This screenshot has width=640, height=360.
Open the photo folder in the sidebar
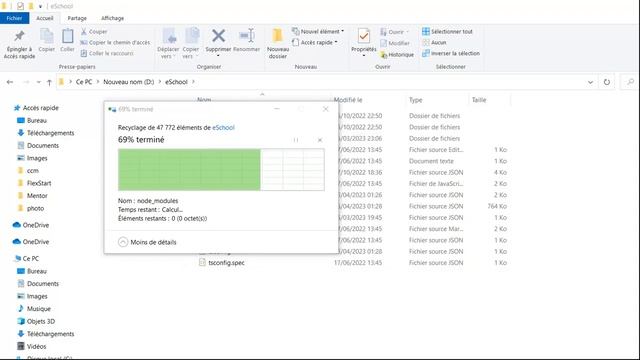pyautogui.click(x=35, y=208)
